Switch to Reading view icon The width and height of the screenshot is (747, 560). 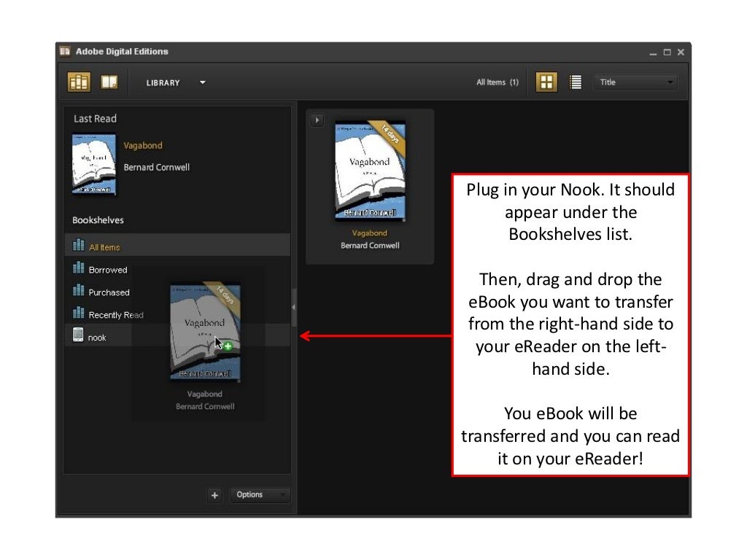pos(109,82)
